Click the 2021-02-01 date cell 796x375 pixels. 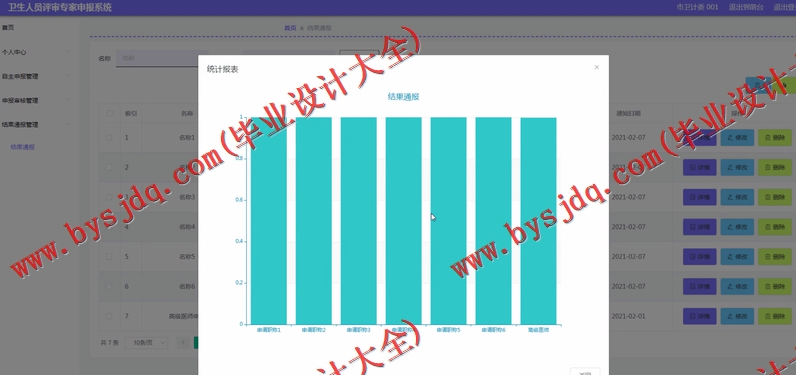click(x=628, y=316)
